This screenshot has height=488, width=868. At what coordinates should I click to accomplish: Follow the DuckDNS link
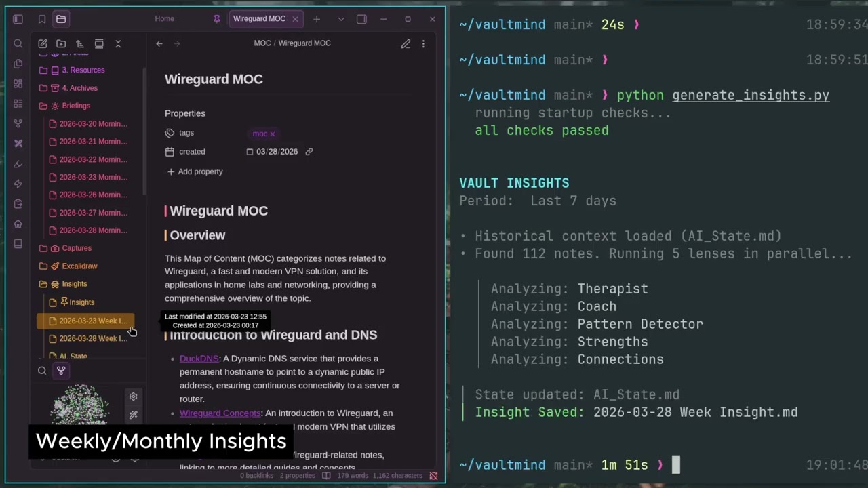click(199, 359)
